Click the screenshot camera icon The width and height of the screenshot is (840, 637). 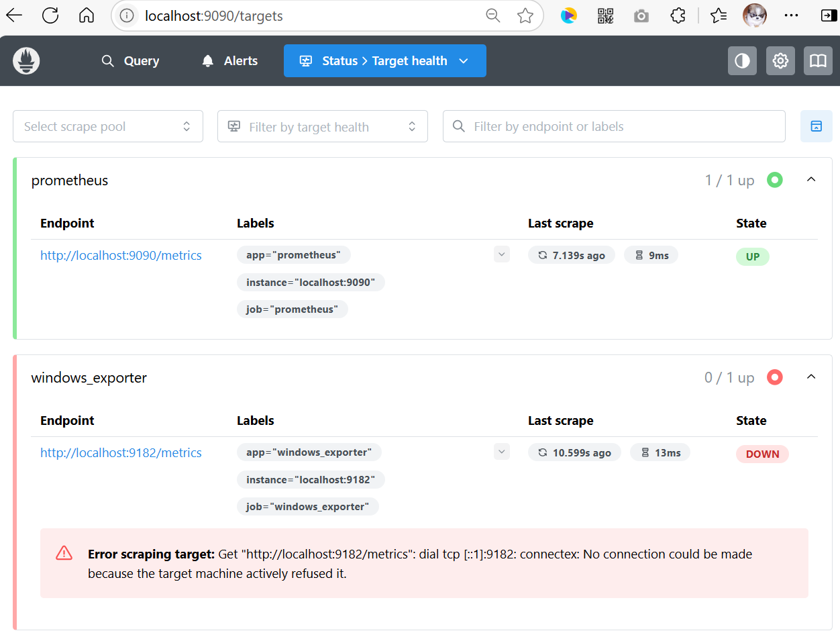(641, 15)
